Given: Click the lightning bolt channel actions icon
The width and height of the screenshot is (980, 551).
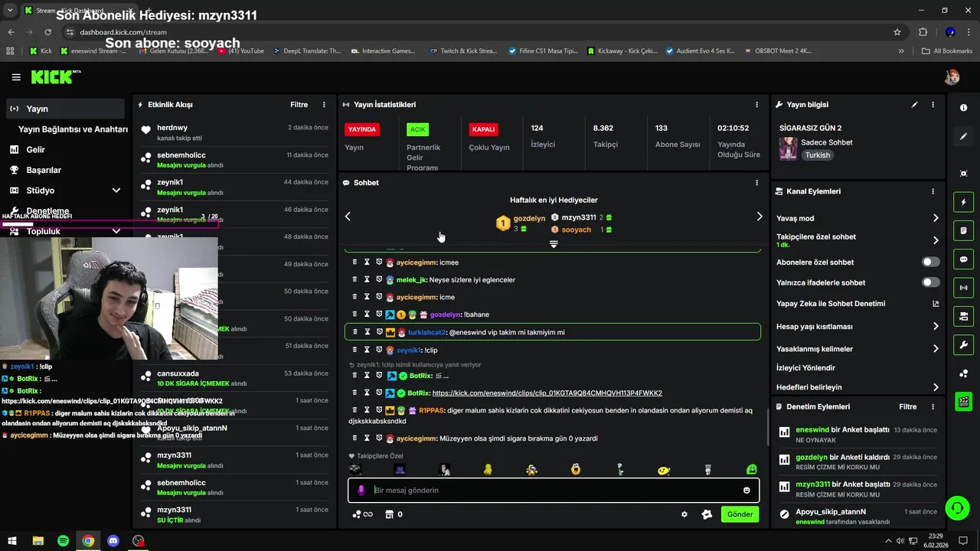Looking at the screenshot, I should [x=963, y=202].
